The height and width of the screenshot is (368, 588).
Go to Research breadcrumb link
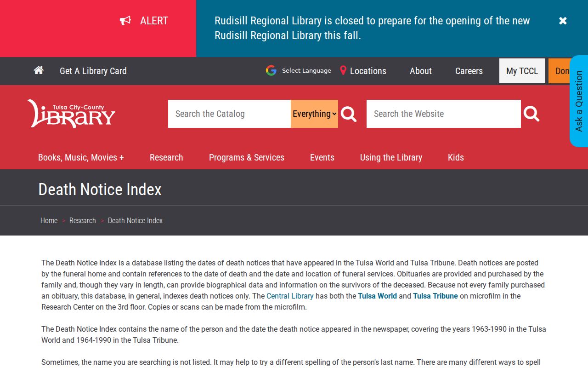point(83,221)
